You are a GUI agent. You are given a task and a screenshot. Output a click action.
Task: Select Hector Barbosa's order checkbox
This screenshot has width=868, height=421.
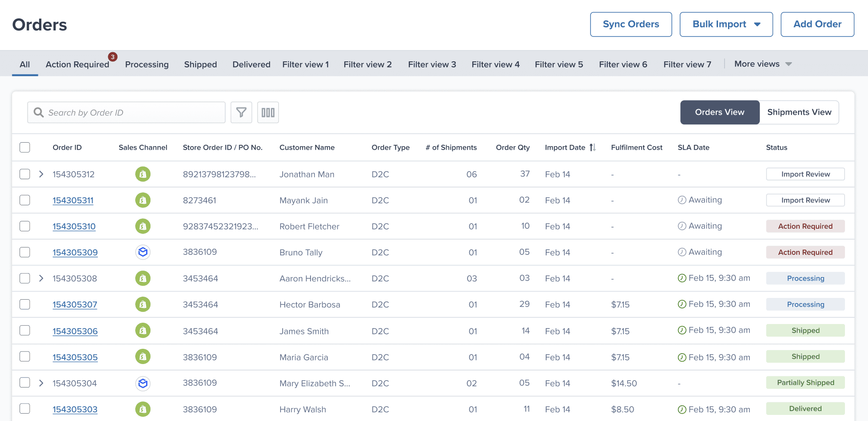click(25, 304)
